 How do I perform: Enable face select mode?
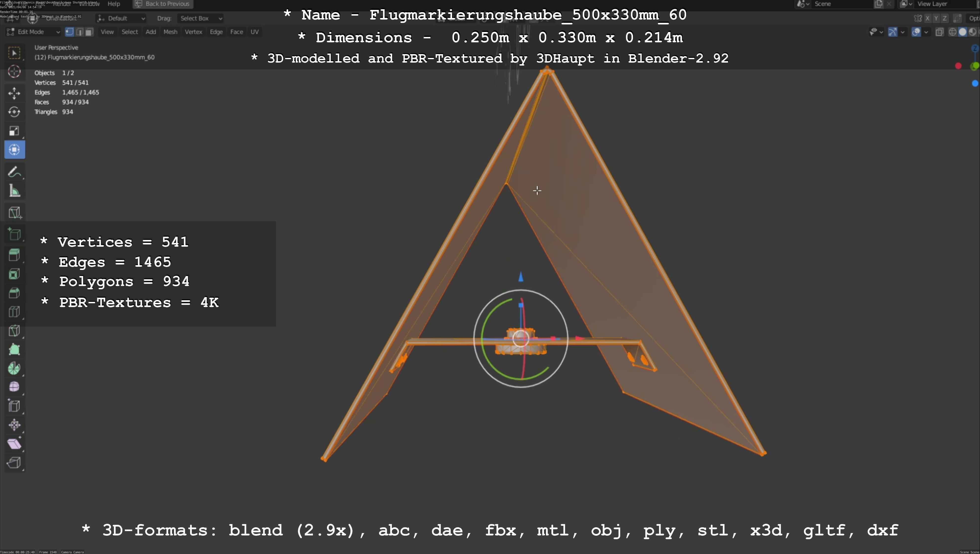pyautogui.click(x=89, y=32)
